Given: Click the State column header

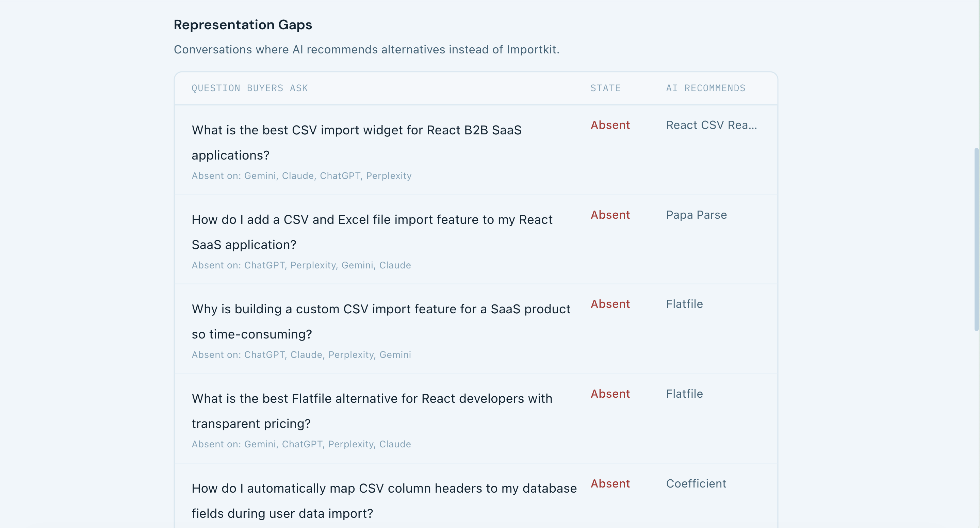Looking at the screenshot, I should 605,88.
